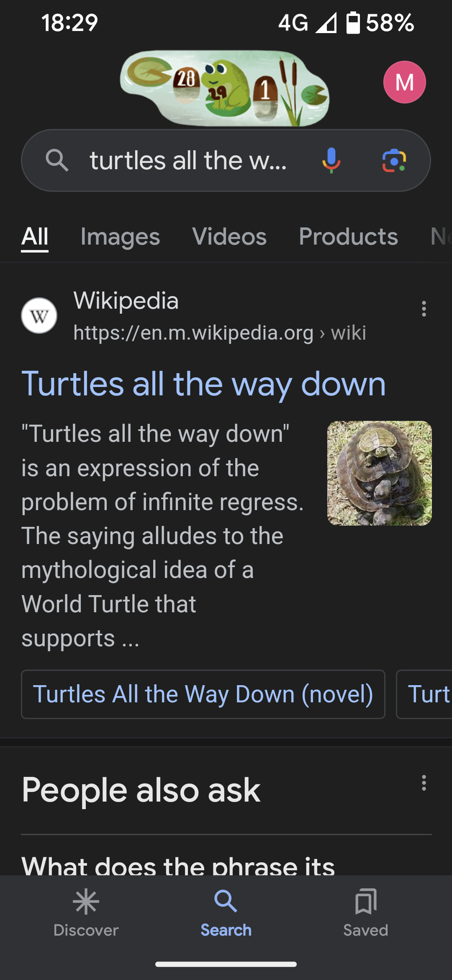Open 'Turtles all the way down' link

tap(203, 384)
